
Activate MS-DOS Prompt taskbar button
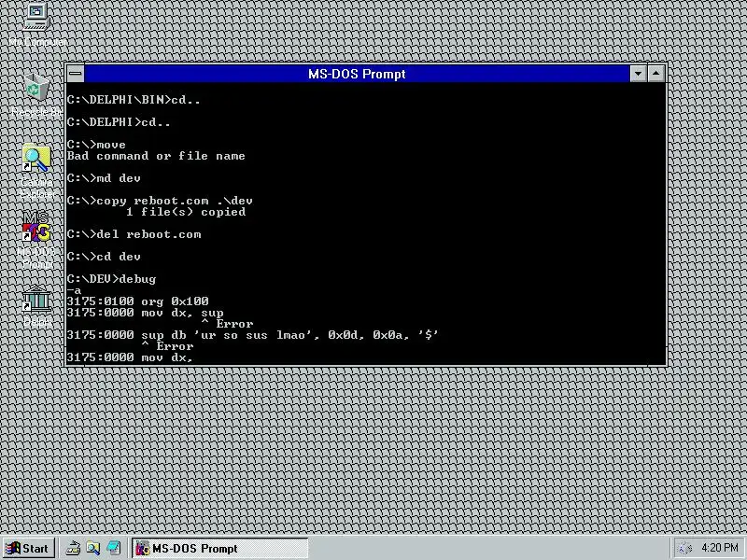tap(220, 548)
